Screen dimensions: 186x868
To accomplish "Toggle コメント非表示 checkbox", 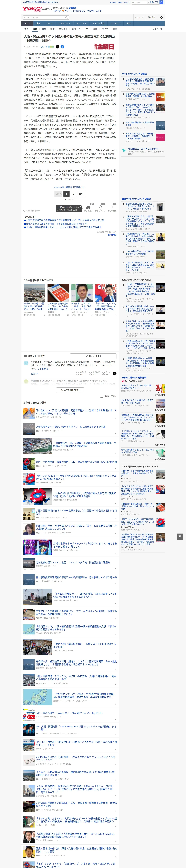I will (102, 396).
